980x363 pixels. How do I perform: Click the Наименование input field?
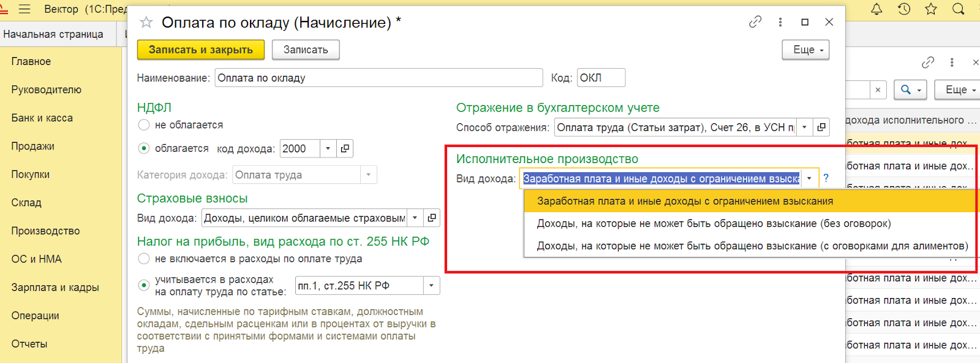(x=379, y=78)
